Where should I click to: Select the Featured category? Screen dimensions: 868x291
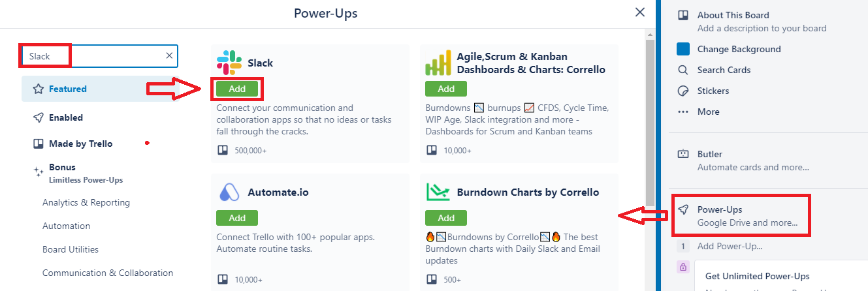tap(67, 89)
